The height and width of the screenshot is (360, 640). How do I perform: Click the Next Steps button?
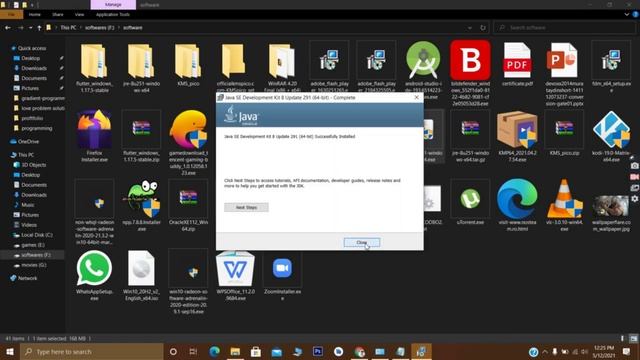(x=246, y=207)
